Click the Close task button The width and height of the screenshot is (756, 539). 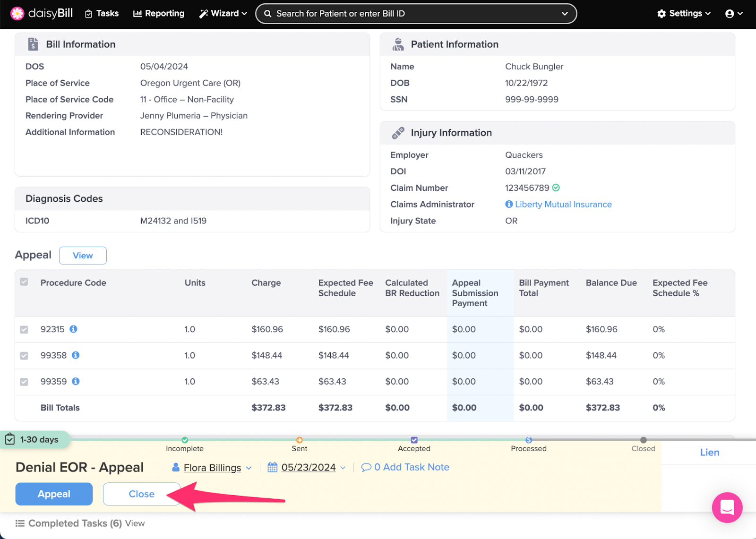click(142, 494)
